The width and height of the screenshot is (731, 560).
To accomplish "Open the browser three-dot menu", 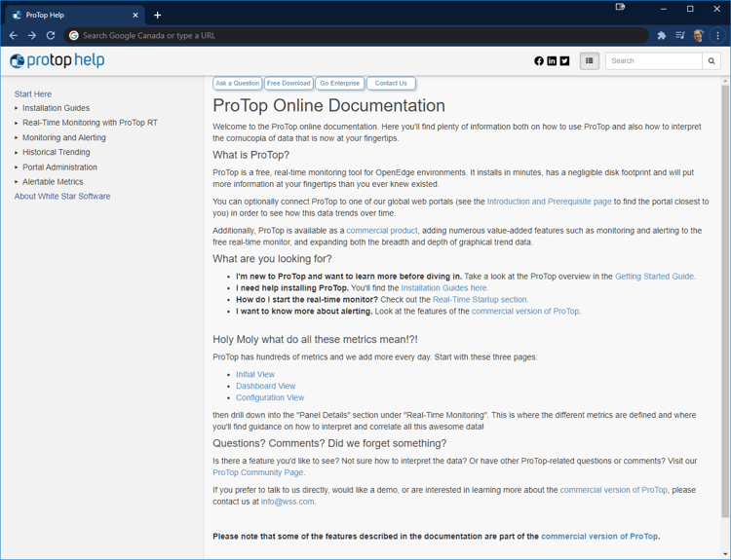I will tap(717, 35).
